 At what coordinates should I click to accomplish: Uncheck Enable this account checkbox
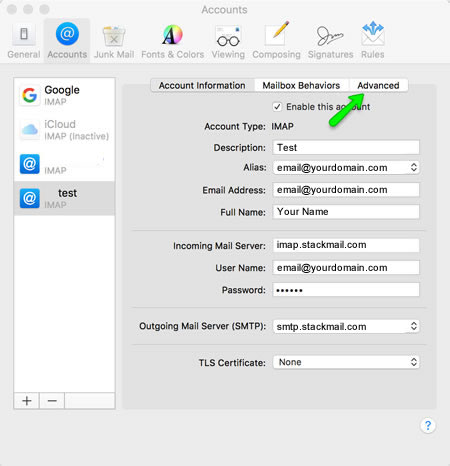(x=277, y=107)
